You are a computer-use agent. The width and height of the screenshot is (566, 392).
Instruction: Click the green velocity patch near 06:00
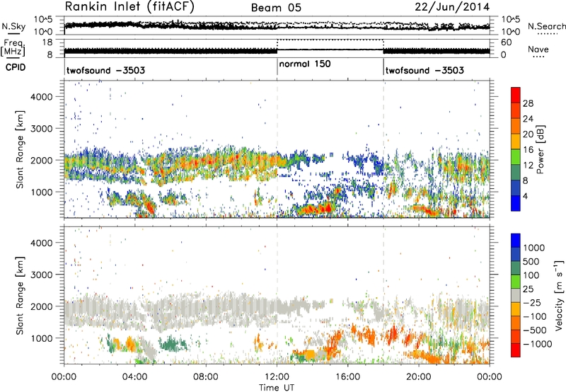(x=174, y=344)
